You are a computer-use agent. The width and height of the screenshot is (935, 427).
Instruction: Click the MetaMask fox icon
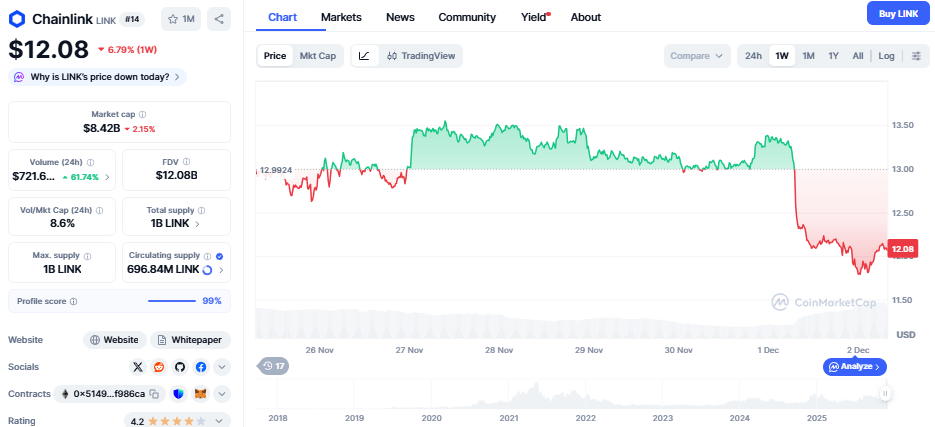[201, 394]
